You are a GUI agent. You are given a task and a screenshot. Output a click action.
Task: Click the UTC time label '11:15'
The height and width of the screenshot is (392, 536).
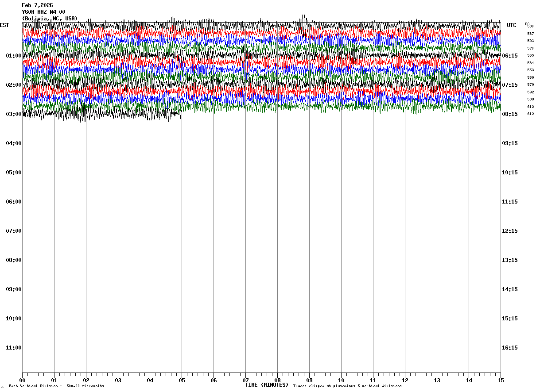[x=510, y=202]
